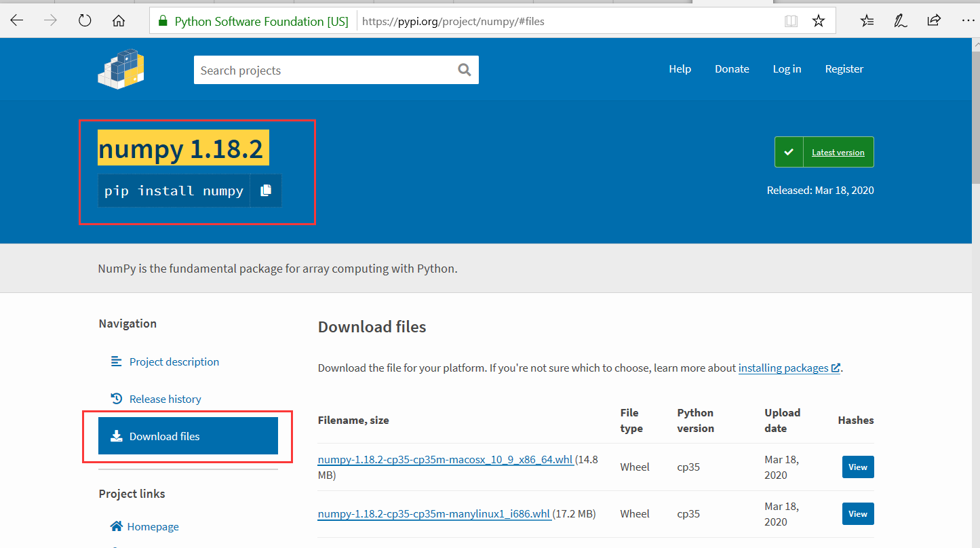Click the Filename, size column header
The width and height of the screenshot is (980, 548).
click(x=353, y=420)
